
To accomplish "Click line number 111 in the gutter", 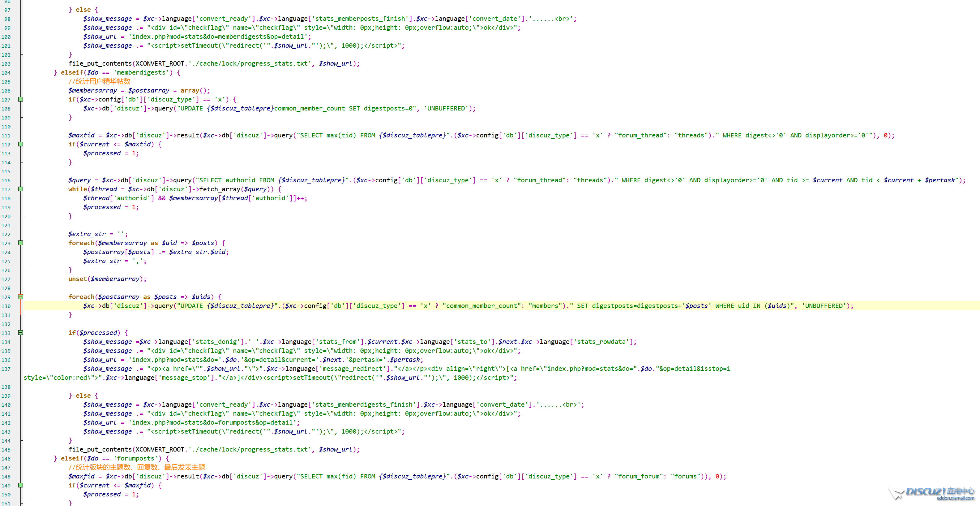I will click(x=6, y=136).
